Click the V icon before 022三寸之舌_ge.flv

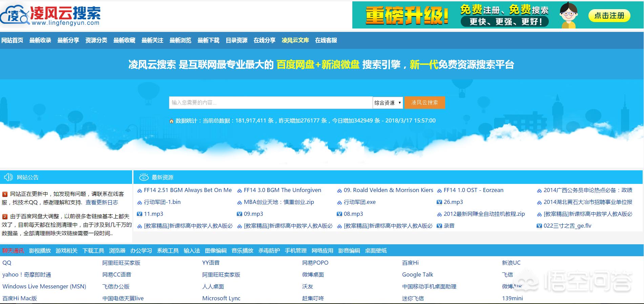click(539, 226)
